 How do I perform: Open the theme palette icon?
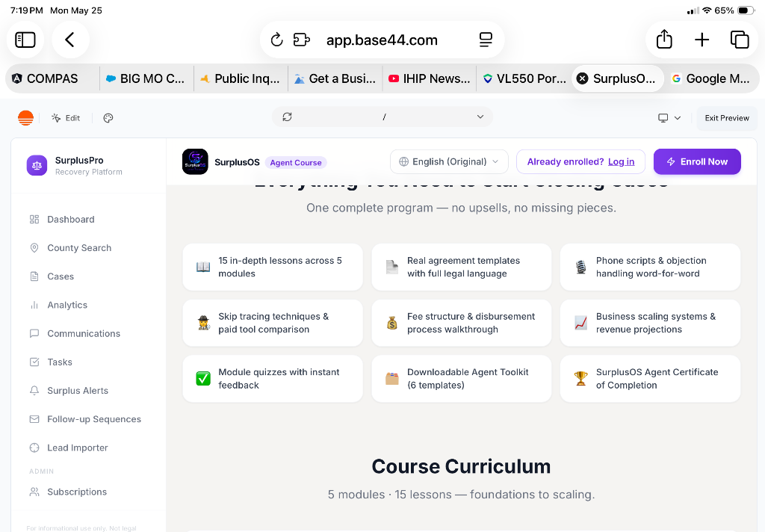click(x=108, y=117)
